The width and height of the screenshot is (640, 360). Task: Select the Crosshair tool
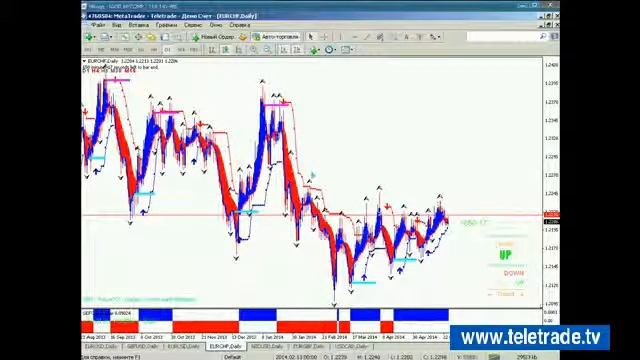[x=324, y=37]
